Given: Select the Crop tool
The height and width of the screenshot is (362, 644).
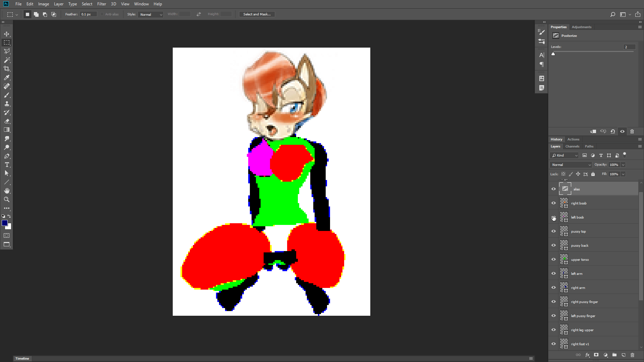Looking at the screenshot, I should click(x=7, y=69).
